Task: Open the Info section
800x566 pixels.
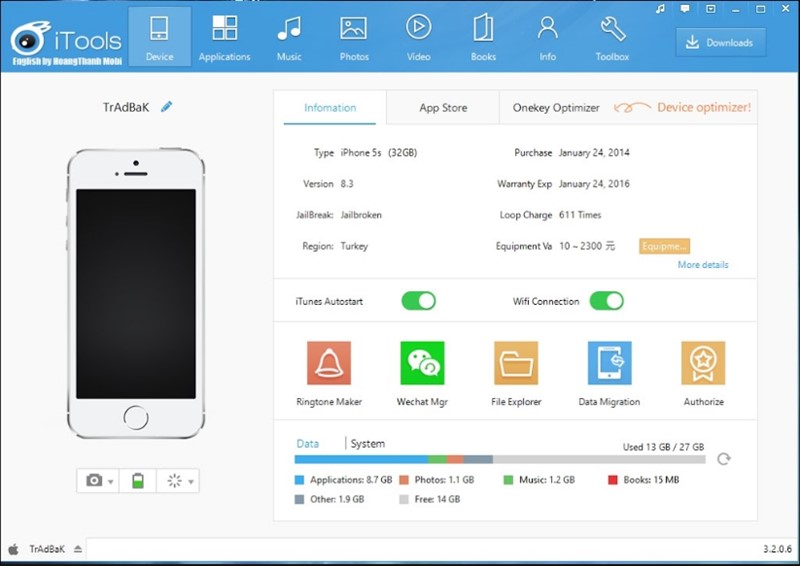Action: coord(547,37)
